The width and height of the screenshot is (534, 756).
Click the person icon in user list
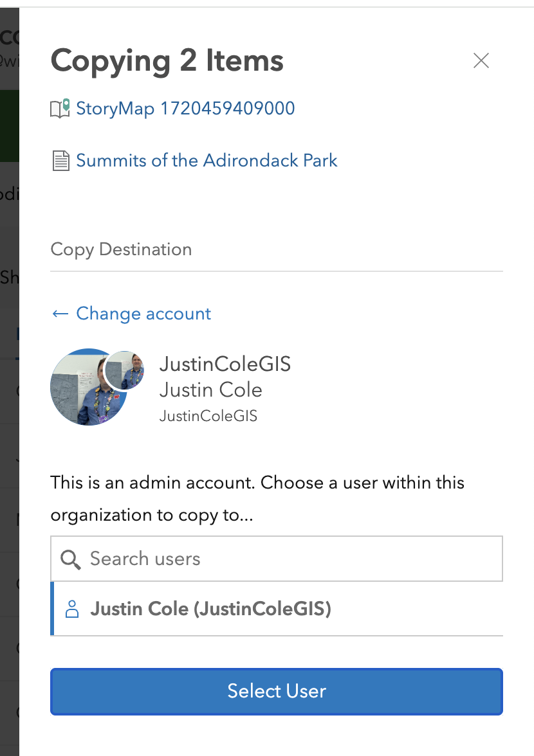[72, 609]
